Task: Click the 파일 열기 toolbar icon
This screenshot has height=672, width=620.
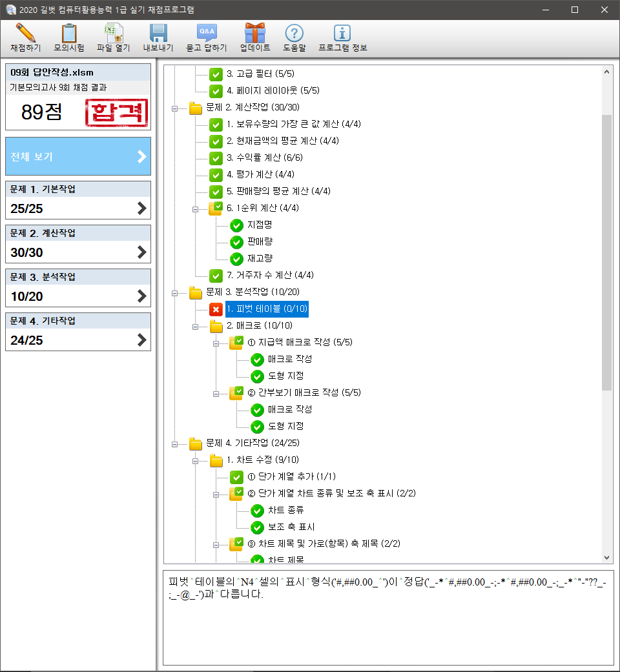Action: tap(114, 33)
